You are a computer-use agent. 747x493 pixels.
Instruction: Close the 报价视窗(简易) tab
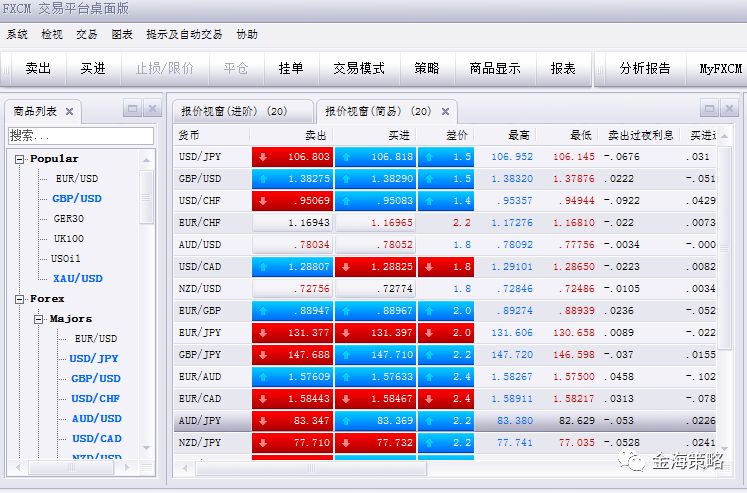point(446,112)
